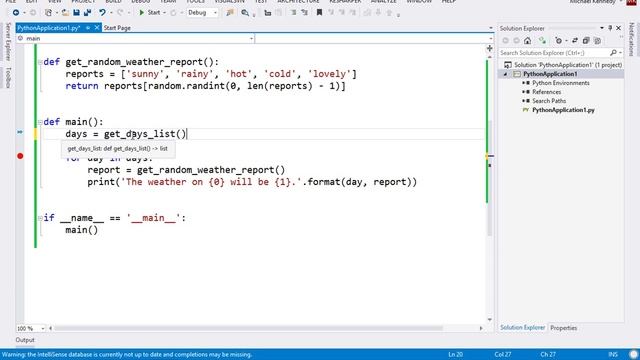Open the Pending Changes Filter dropdown arrow
The width and height of the screenshot is (640, 360).
(x=566, y=41)
